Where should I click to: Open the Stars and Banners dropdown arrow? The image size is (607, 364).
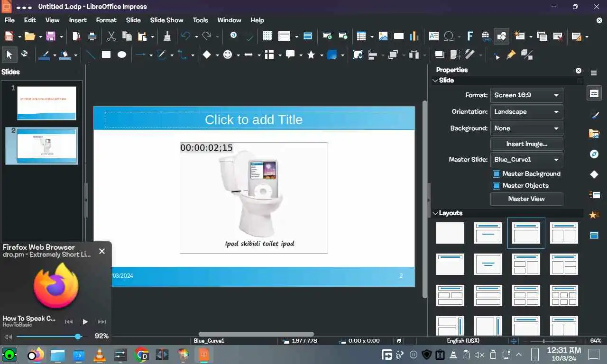tap(322, 55)
